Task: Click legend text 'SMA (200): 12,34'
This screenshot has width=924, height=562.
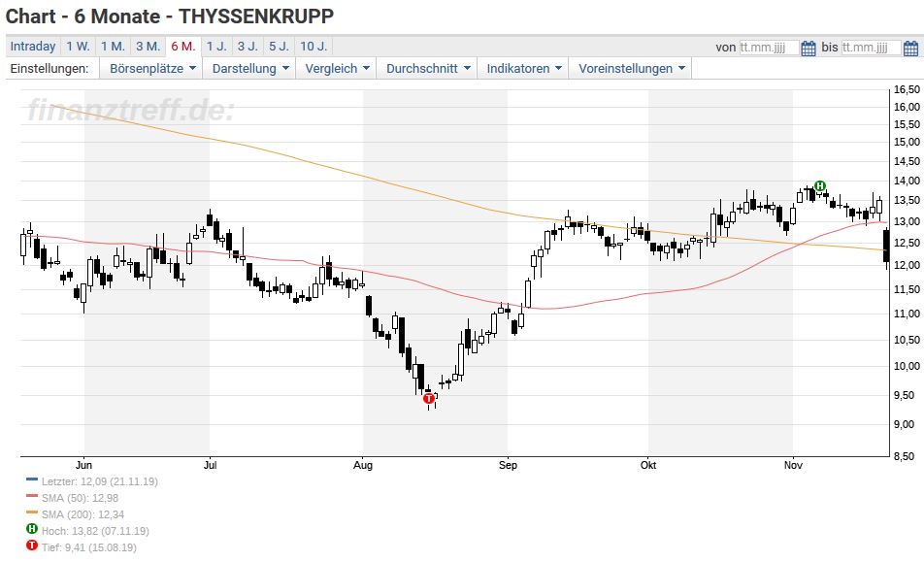Action: click(x=82, y=514)
